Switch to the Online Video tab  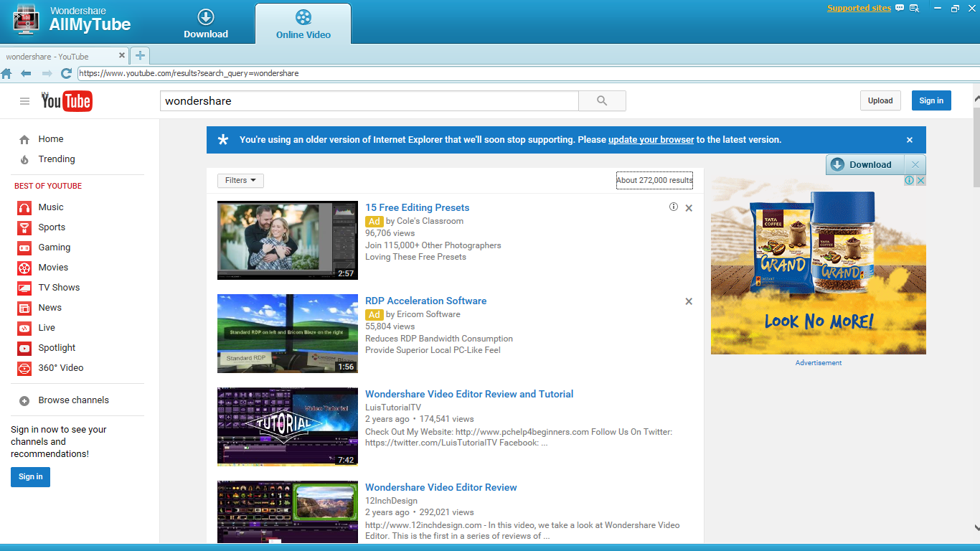[x=303, y=24]
